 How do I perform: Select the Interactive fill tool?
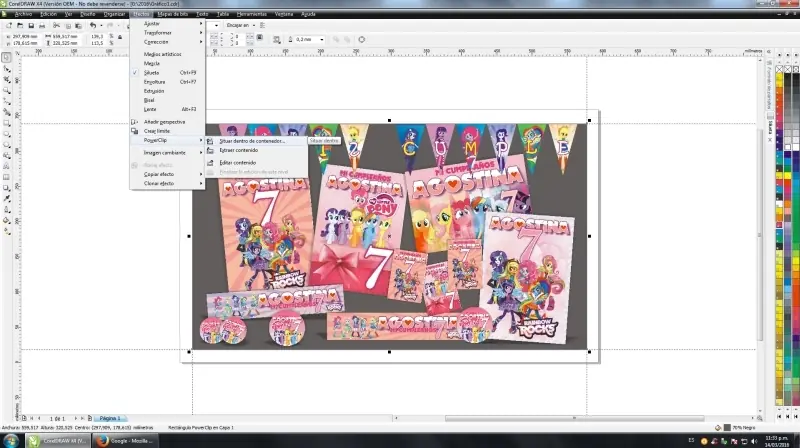7,231
